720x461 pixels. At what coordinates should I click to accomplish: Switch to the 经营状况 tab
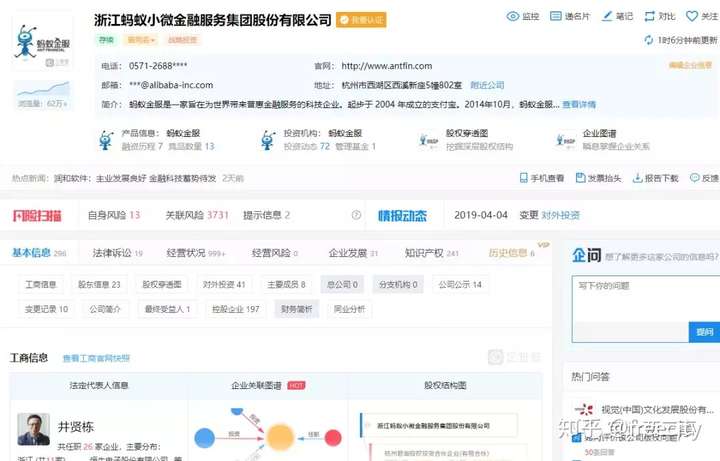(x=196, y=253)
